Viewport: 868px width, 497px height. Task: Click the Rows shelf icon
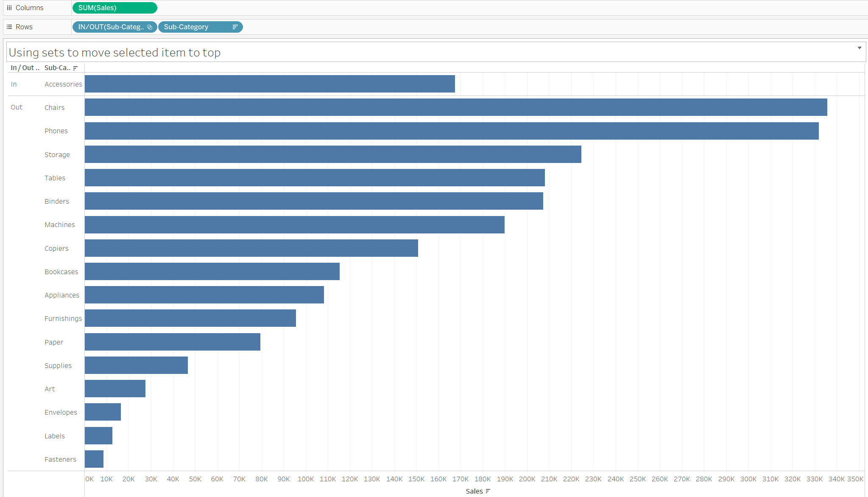click(x=9, y=27)
